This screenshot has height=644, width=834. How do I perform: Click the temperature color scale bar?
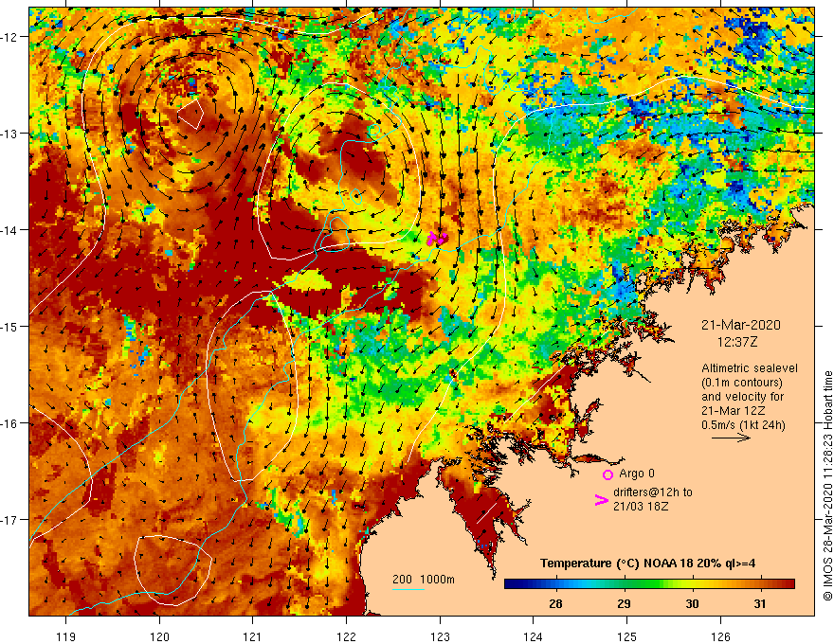pyautogui.click(x=649, y=584)
